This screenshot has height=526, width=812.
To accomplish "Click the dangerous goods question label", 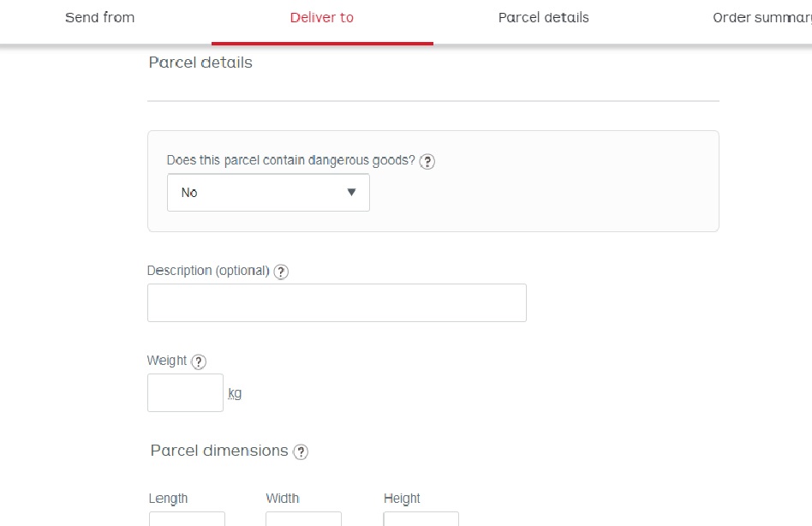I will pos(290,160).
